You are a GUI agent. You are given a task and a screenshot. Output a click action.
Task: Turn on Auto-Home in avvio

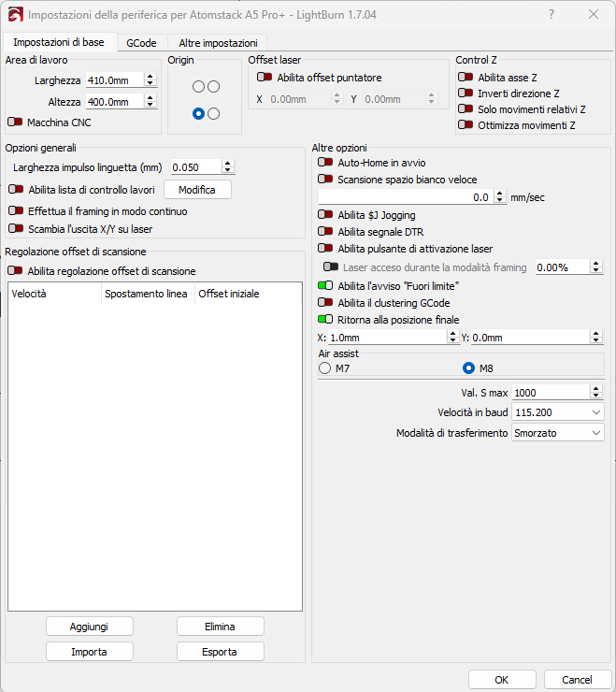[325, 162]
